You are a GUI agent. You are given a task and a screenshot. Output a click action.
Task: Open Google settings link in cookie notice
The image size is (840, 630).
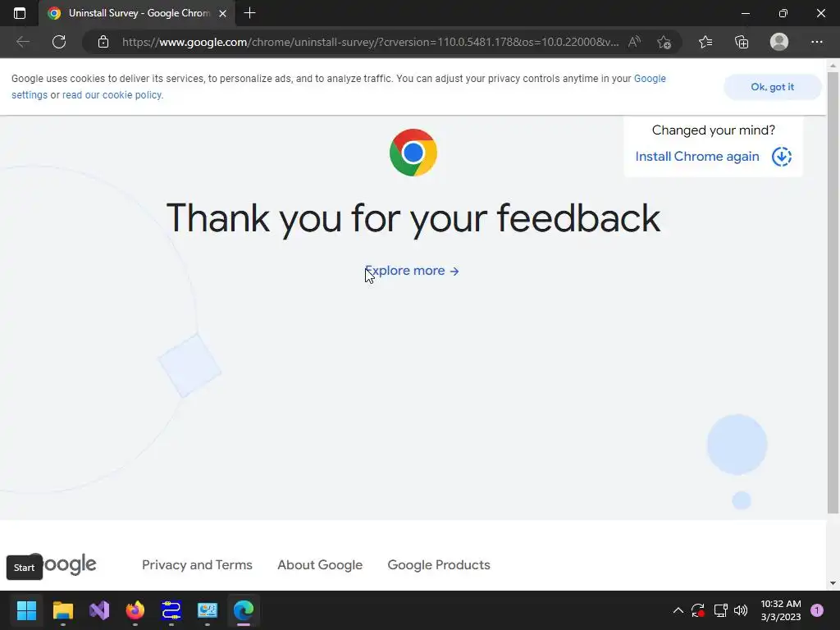pyautogui.click(x=650, y=79)
